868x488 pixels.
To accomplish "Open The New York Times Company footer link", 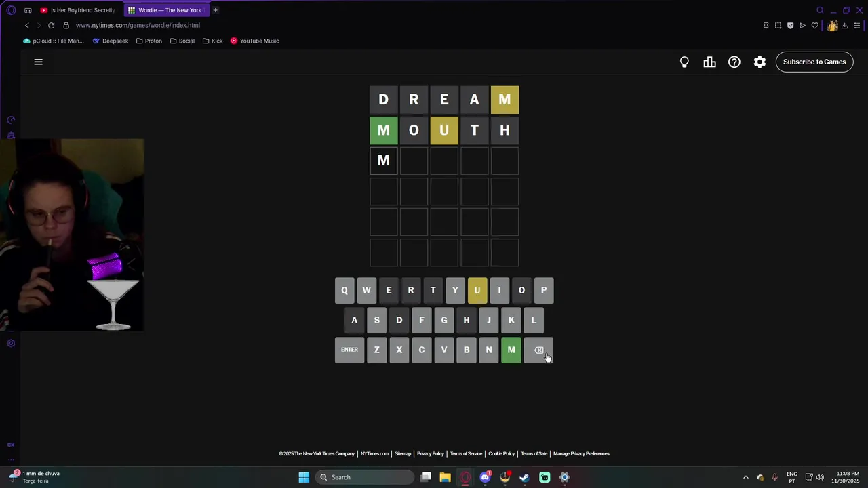I will coord(317,454).
